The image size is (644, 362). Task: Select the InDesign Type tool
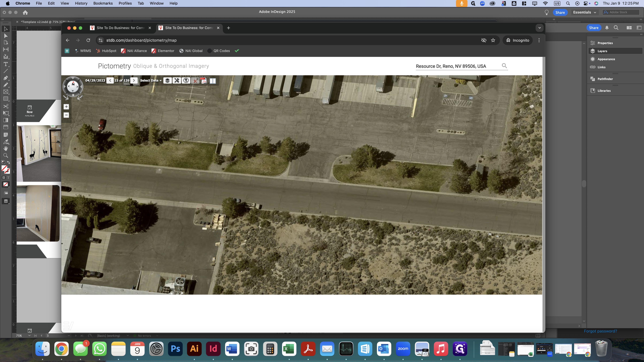pyautogui.click(x=6, y=64)
